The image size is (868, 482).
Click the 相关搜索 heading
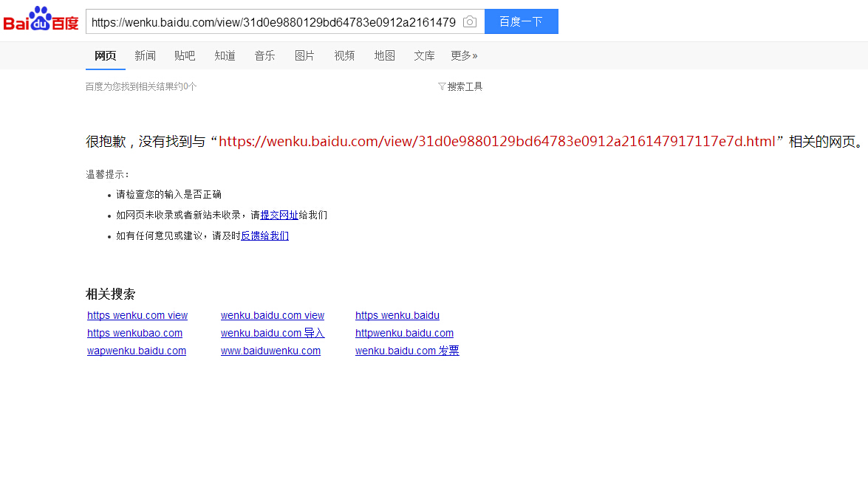[x=110, y=294]
